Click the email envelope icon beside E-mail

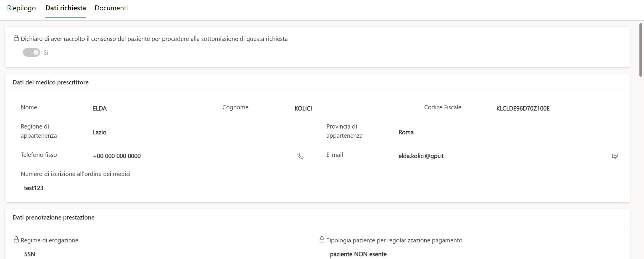(x=615, y=156)
